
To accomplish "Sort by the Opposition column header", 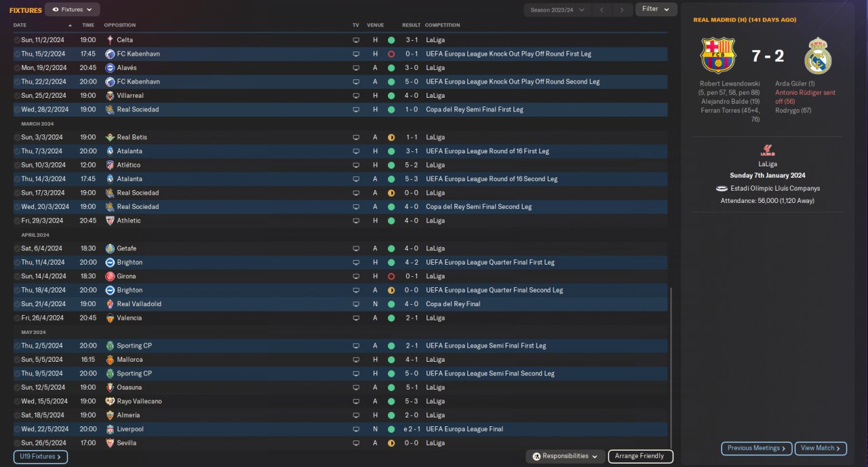I will [119, 25].
